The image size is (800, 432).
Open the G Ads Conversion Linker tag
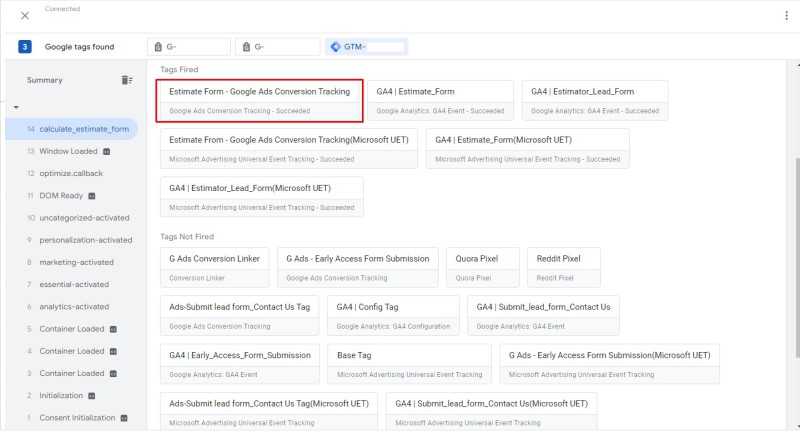(x=214, y=266)
